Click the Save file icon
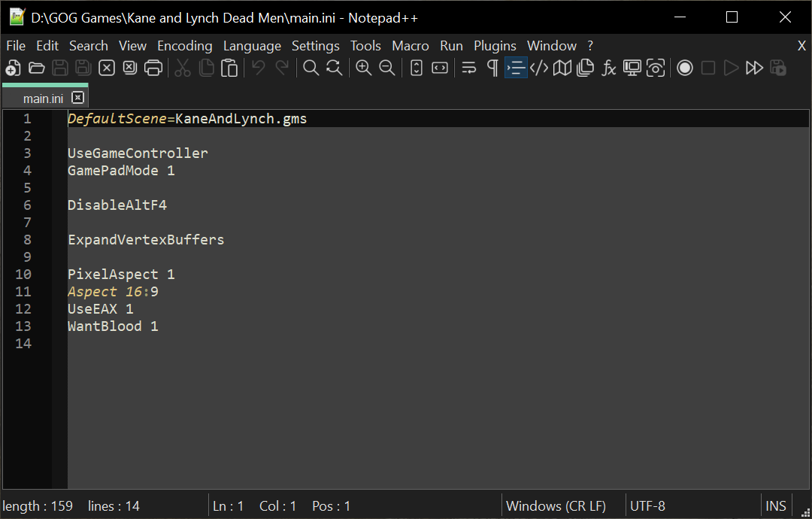This screenshot has width=812, height=519. (60, 68)
